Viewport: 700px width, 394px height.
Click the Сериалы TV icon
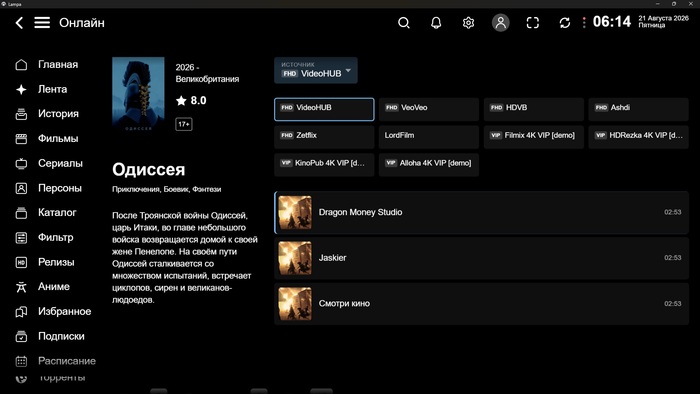(21, 164)
